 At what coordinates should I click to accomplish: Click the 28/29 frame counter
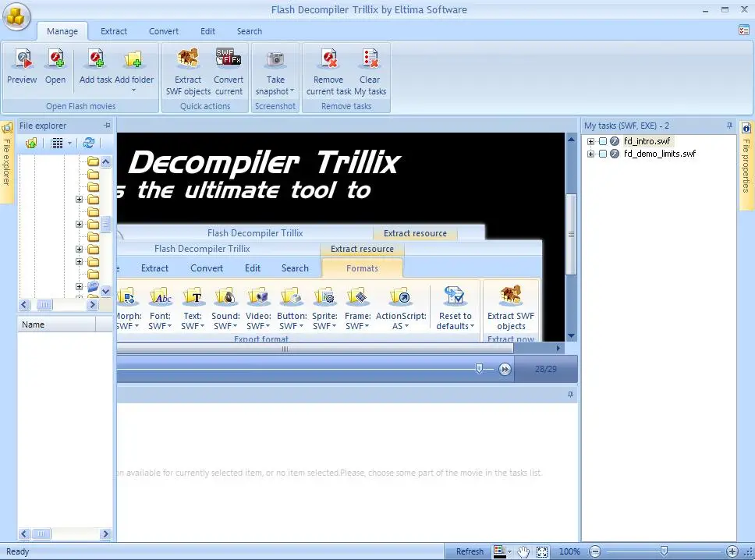point(545,370)
